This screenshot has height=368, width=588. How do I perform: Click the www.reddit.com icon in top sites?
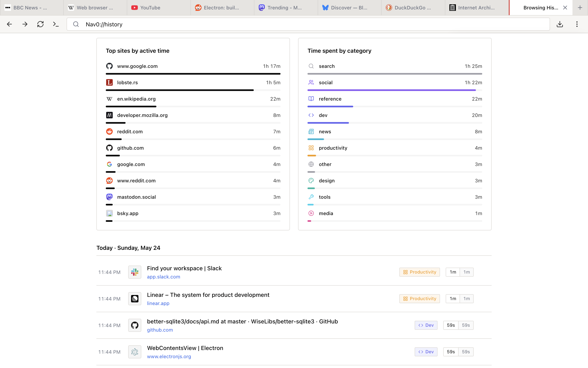[x=109, y=181]
